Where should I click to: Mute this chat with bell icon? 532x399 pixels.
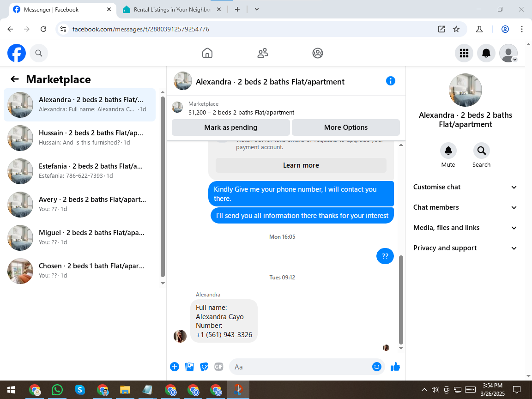click(448, 151)
